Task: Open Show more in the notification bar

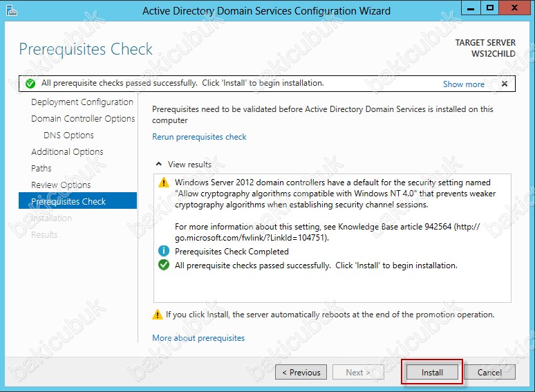Action: pos(463,84)
